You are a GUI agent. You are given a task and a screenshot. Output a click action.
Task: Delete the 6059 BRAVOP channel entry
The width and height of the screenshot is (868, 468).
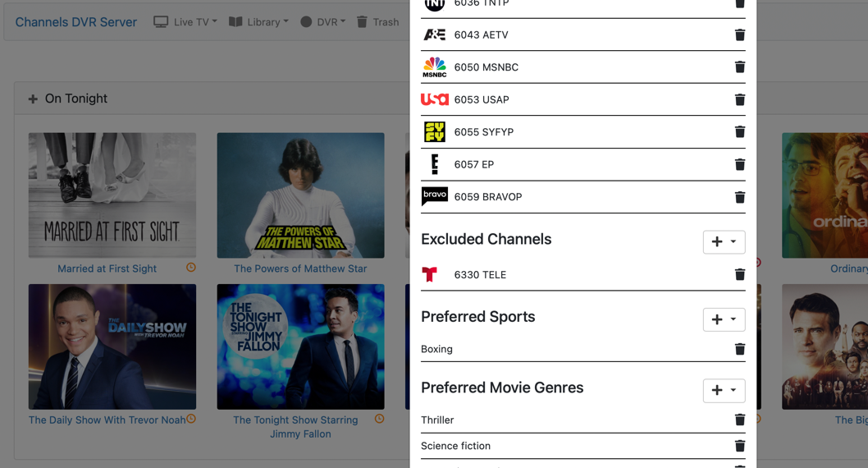click(x=739, y=197)
